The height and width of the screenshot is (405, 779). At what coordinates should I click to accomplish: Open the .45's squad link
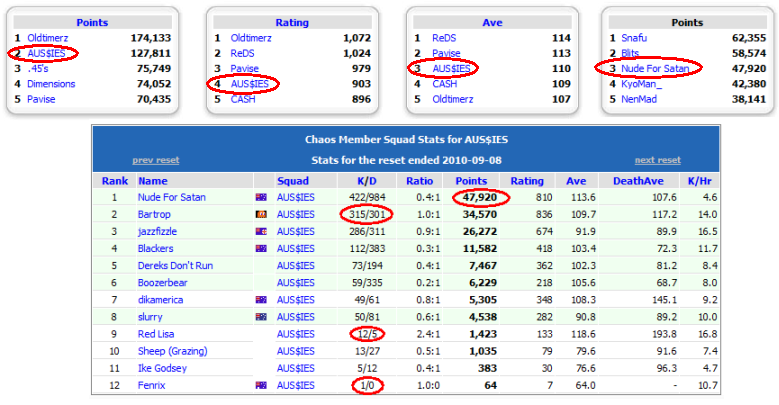click(x=40, y=69)
